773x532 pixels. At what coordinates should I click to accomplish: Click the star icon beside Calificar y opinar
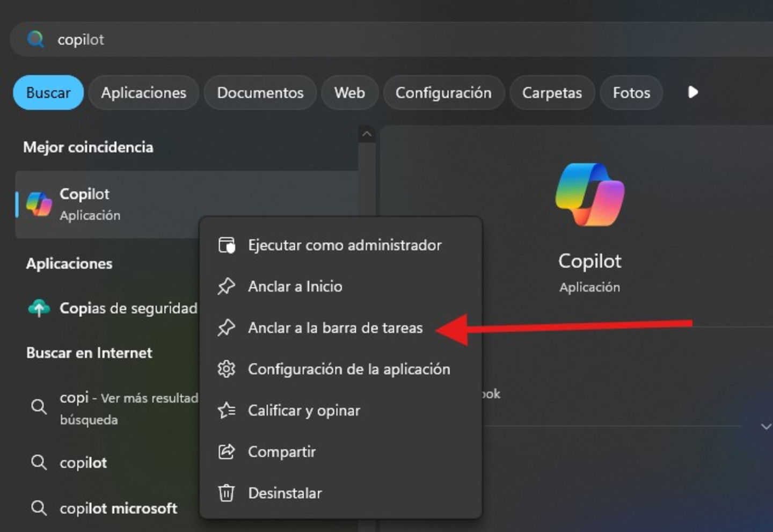[x=226, y=410]
